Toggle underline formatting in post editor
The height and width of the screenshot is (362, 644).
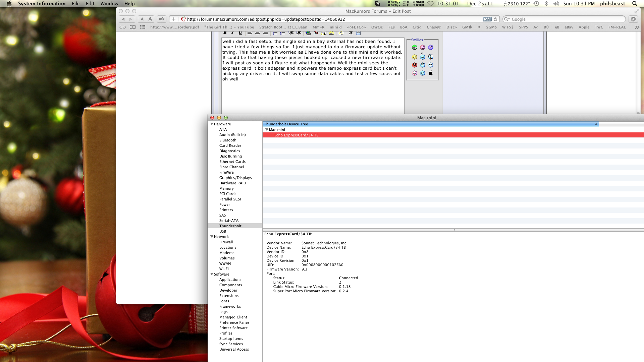click(x=240, y=33)
